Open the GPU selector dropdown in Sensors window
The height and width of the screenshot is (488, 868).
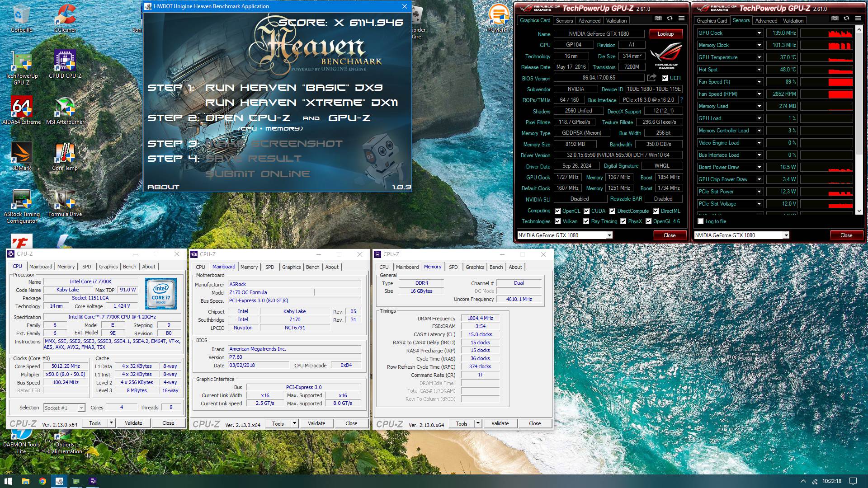tap(786, 235)
